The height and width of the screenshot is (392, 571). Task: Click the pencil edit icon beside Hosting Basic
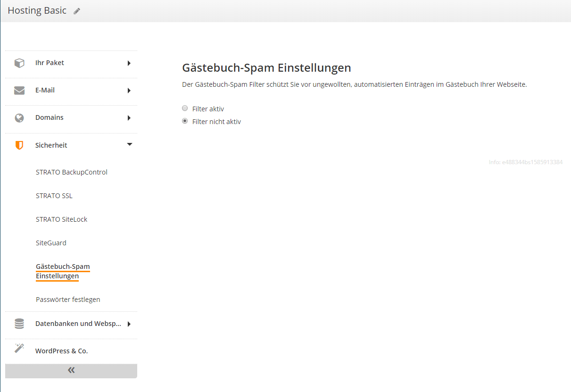(77, 11)
